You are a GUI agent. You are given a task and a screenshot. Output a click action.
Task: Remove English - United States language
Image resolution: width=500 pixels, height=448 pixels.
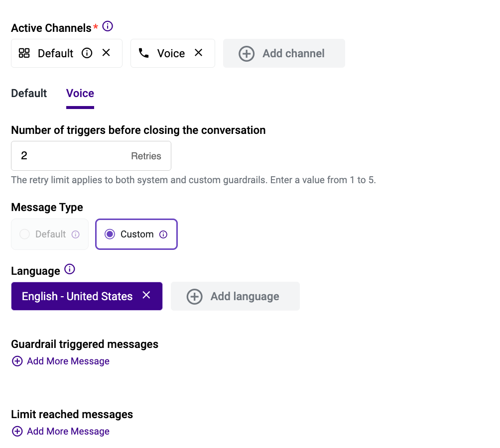coord(146,295)
